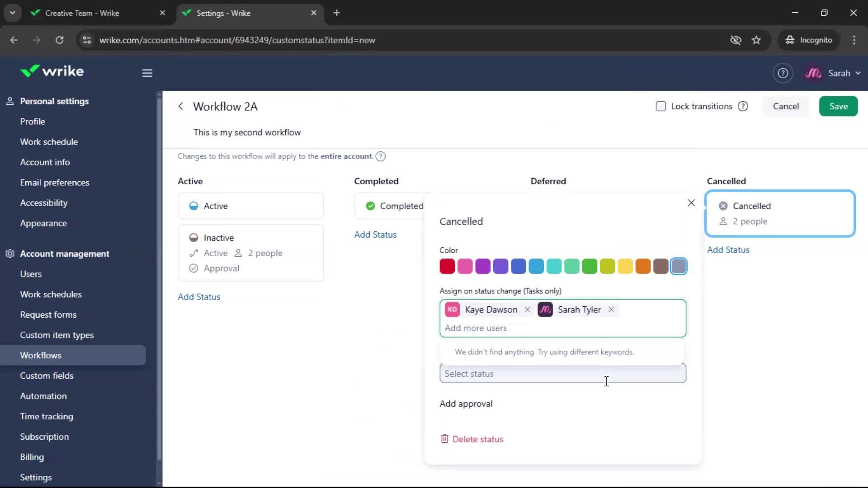This screenshot has height=488, width=868.
Task: Click the Wrike logo
Action: 52,71
